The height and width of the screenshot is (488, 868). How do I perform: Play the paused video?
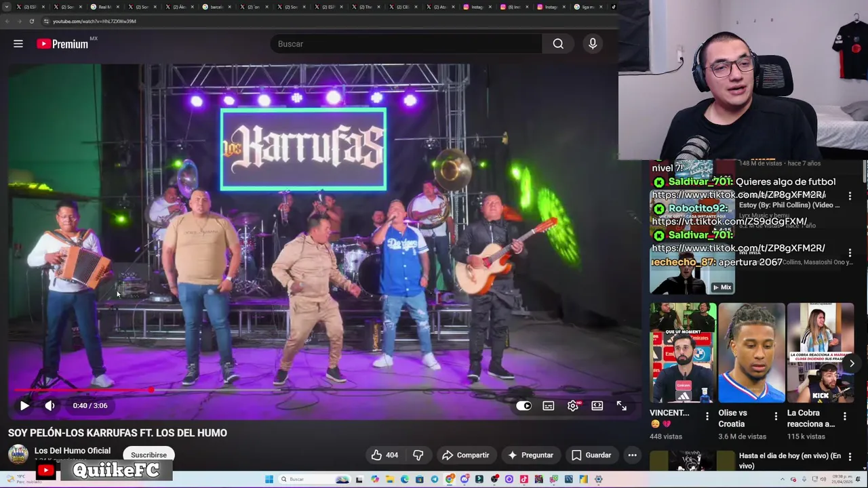click(24, 405)
